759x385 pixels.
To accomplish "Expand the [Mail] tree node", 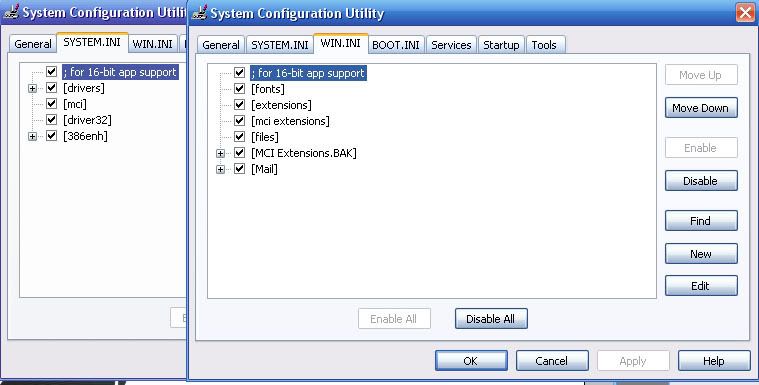I will (x=220, y=169).
